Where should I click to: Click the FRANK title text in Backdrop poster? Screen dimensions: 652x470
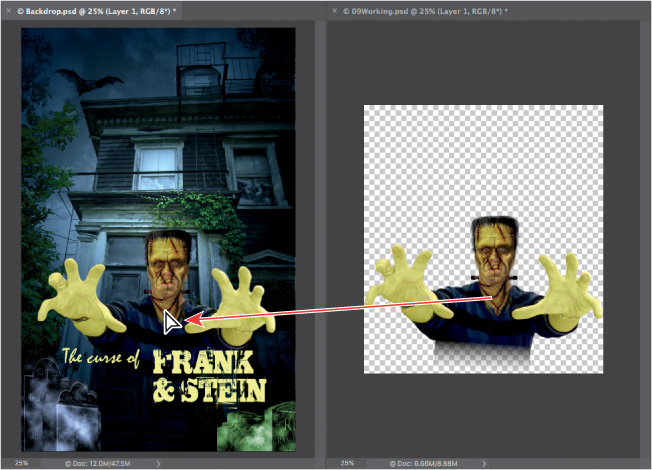point(203,362)
